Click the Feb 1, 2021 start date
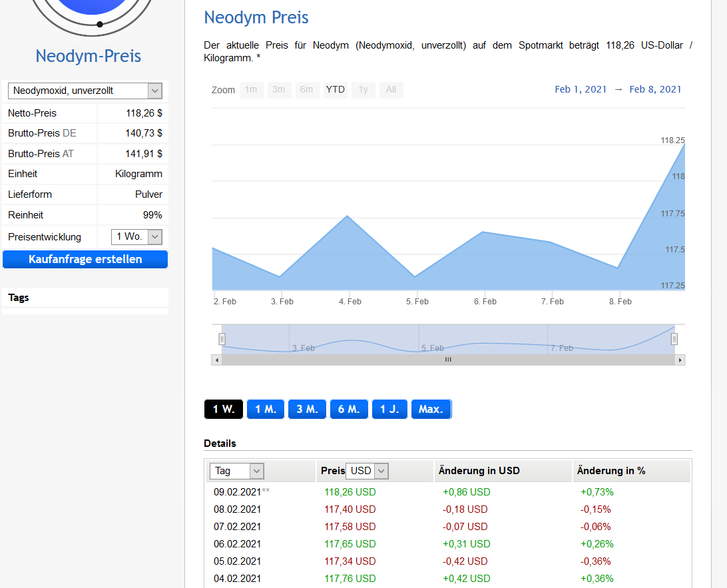The image size is (727, 588). (x=581, y=89)
